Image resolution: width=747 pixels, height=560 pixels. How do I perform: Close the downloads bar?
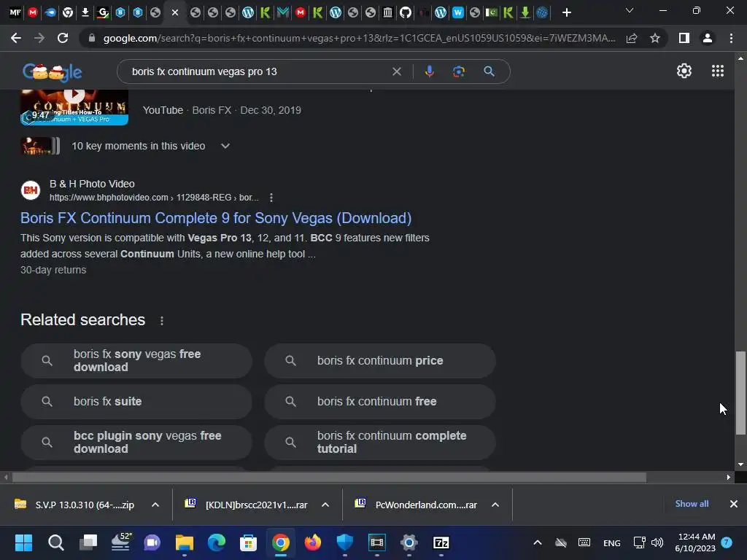[734, 504]
